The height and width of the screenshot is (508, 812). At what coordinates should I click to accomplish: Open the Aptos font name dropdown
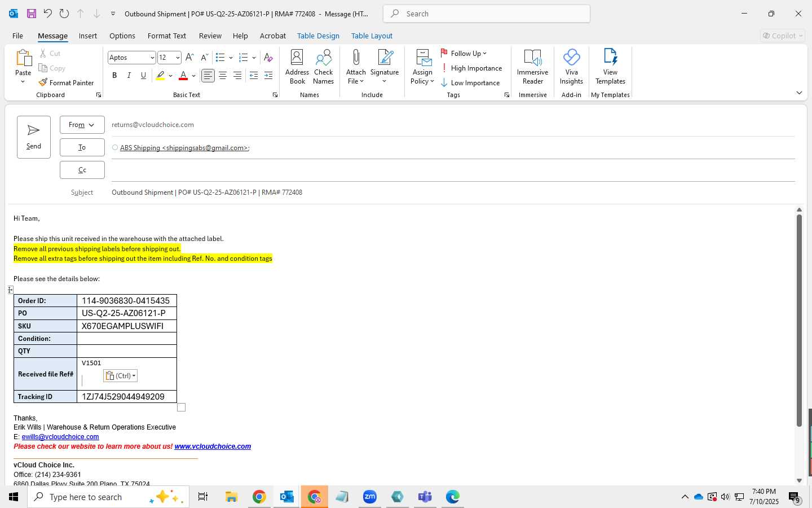pyautogui.click(x=152, y=58)
